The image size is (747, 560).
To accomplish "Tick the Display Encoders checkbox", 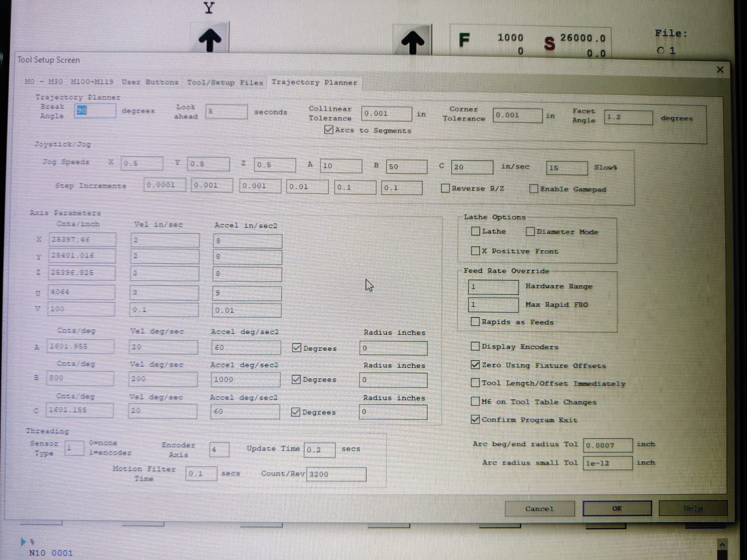I will pos(475,346).
